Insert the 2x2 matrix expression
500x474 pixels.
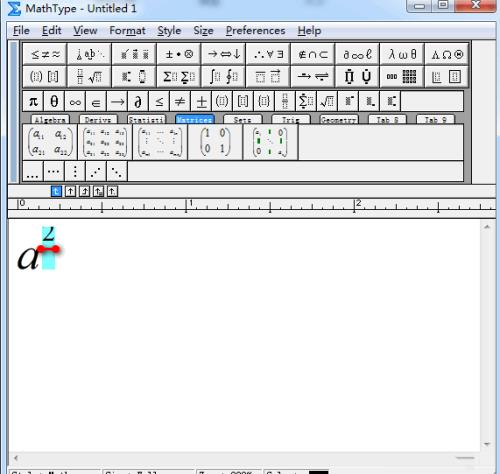50,142
